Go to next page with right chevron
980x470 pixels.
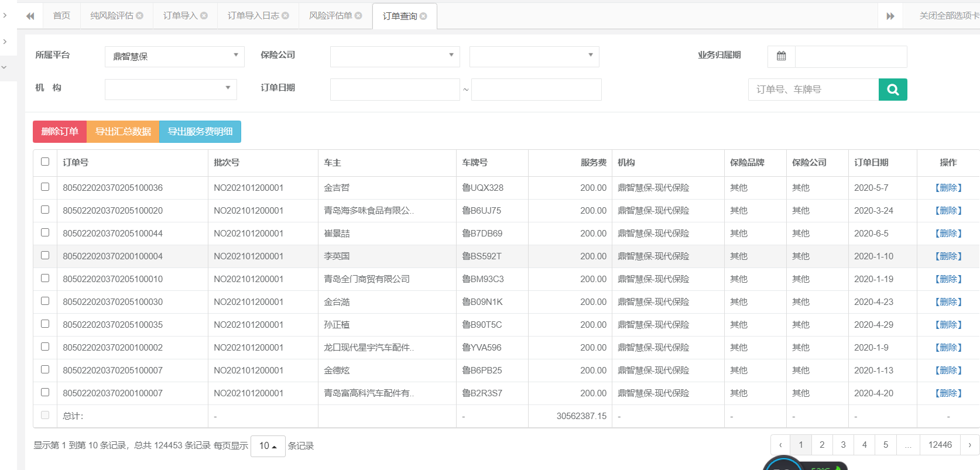coord(969,445)
